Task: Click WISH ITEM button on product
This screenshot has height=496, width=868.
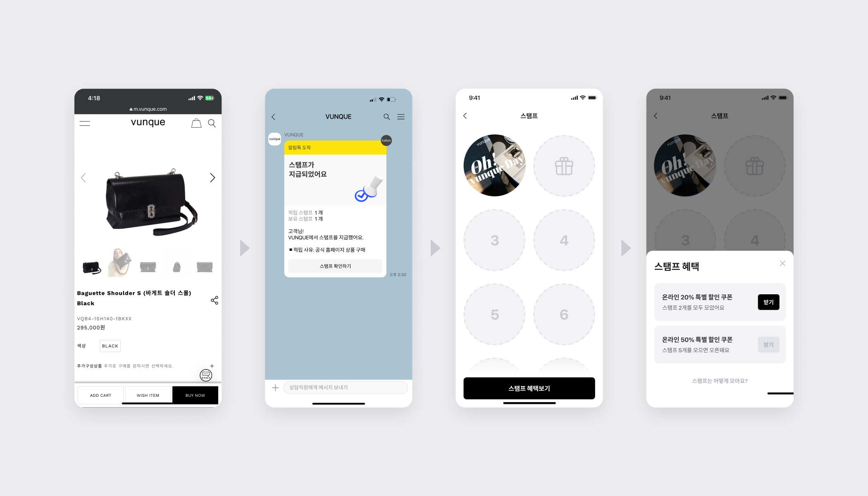Action: point(148,395)
